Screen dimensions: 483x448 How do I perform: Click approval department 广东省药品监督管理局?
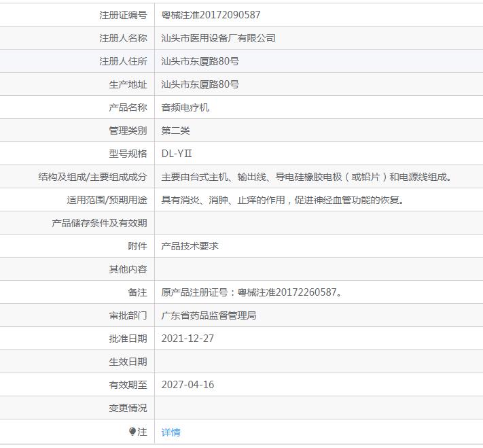[x=209, y=315]
